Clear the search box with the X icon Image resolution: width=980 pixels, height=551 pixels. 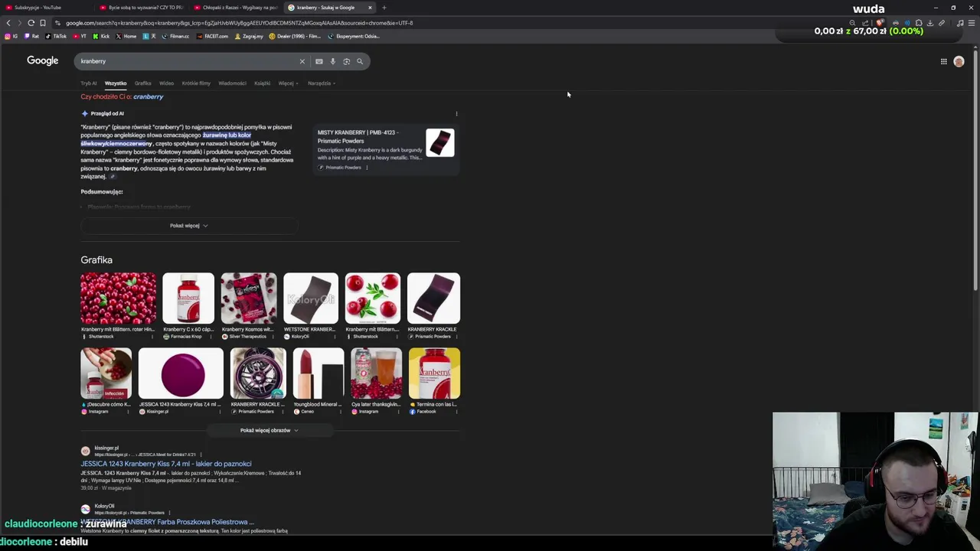(302, 61)
